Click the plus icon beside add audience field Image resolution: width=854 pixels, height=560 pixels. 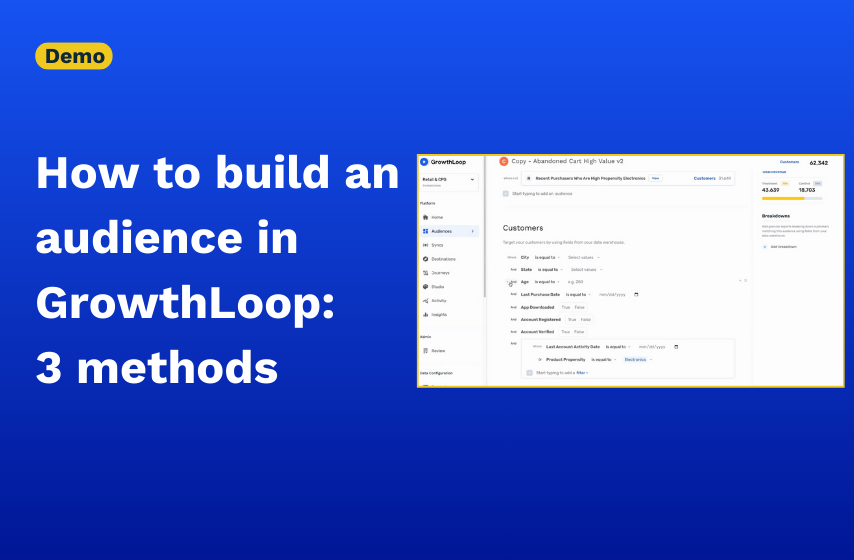click(x=505, y=194)
